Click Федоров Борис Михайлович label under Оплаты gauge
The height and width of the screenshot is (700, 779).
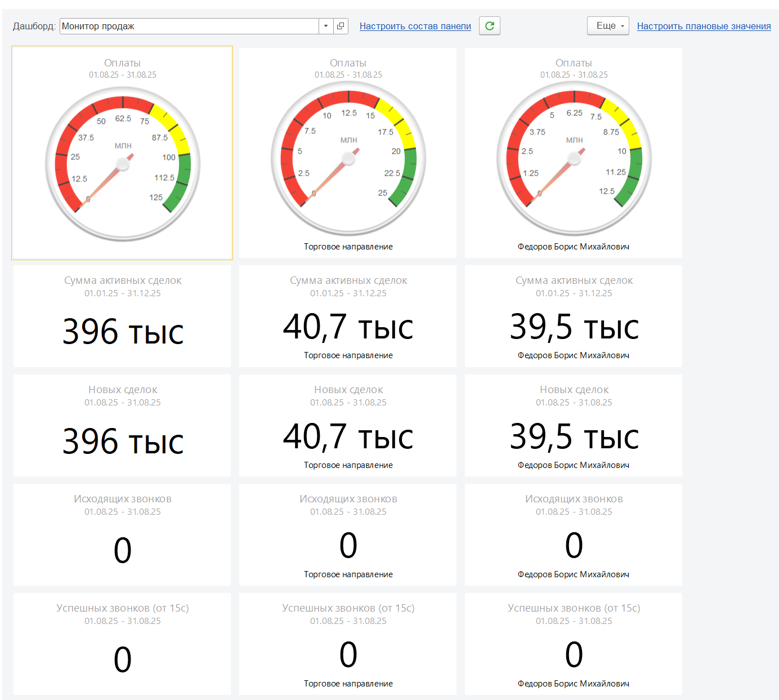point(574,247)
